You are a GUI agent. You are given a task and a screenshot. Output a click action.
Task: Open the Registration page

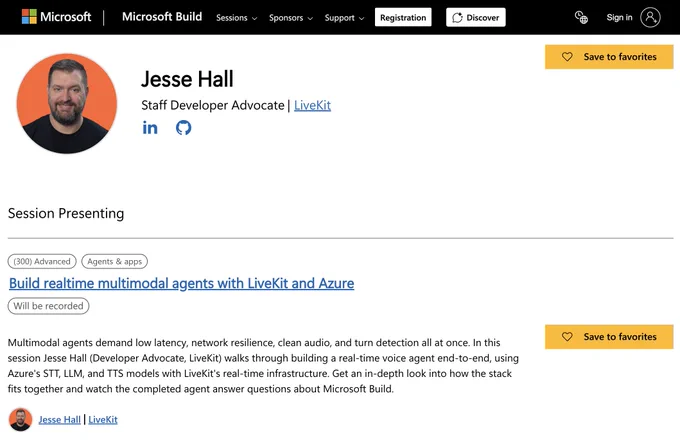(403, 17)
